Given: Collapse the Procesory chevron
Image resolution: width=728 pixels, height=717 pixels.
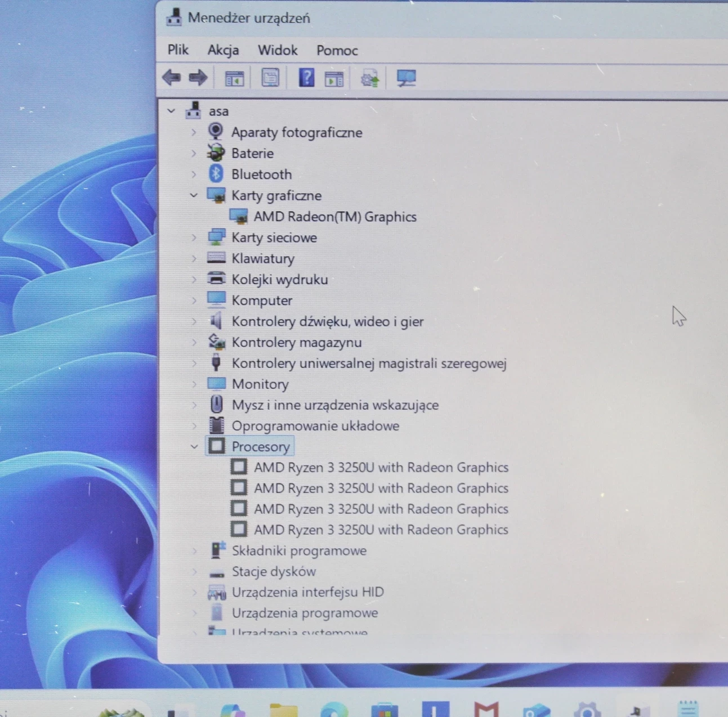Looking at the screenshot, I should coord(194,446).
